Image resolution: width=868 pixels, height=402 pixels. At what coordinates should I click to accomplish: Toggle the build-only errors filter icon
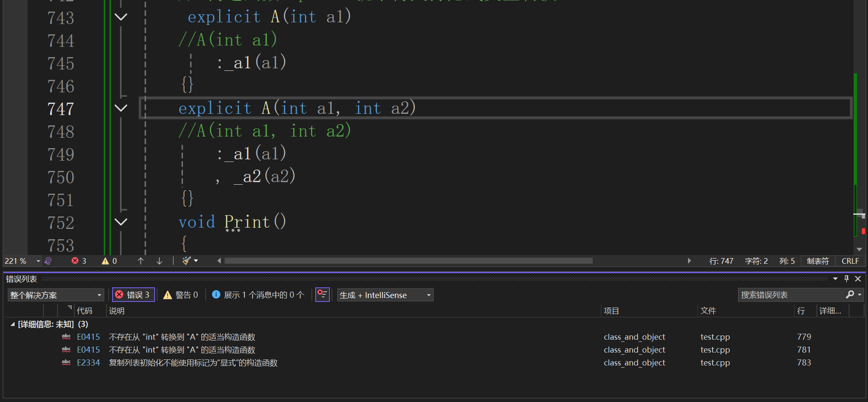pos(322,295)
